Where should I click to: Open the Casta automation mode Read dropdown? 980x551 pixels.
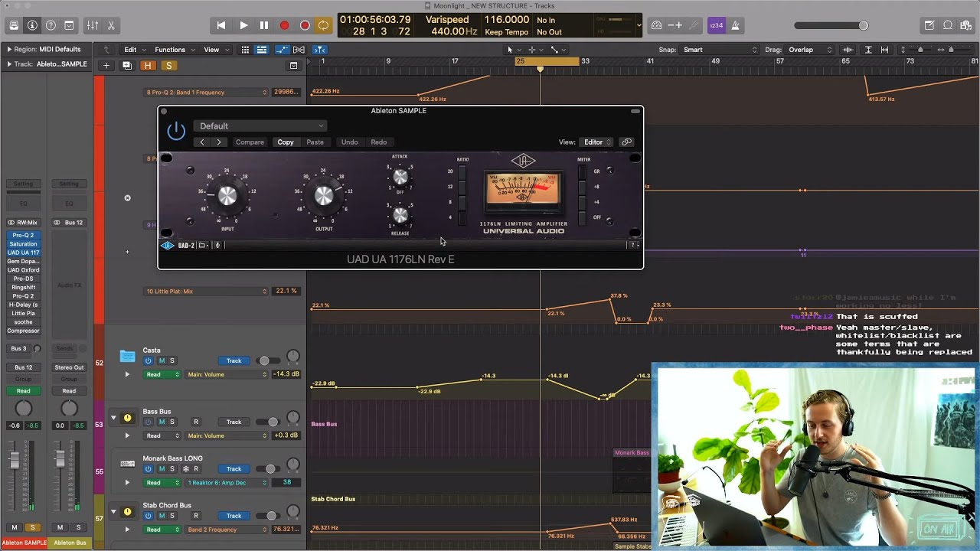coord(162,375)
